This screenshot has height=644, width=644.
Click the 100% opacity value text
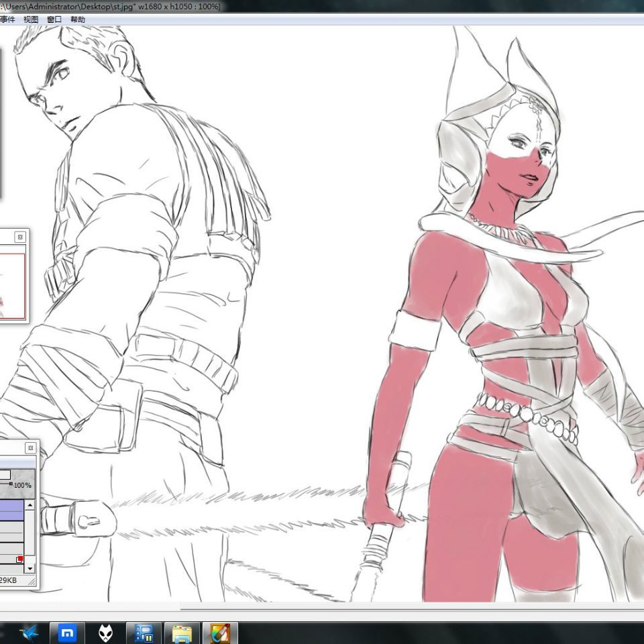tap(23, 485)
